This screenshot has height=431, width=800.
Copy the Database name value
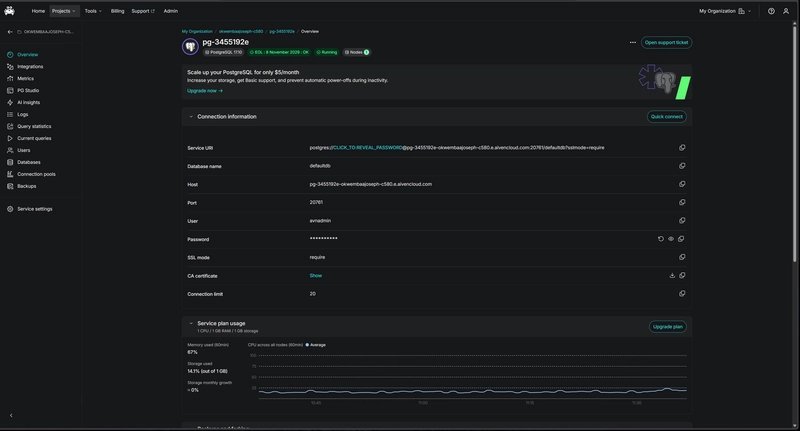point(682,166)
